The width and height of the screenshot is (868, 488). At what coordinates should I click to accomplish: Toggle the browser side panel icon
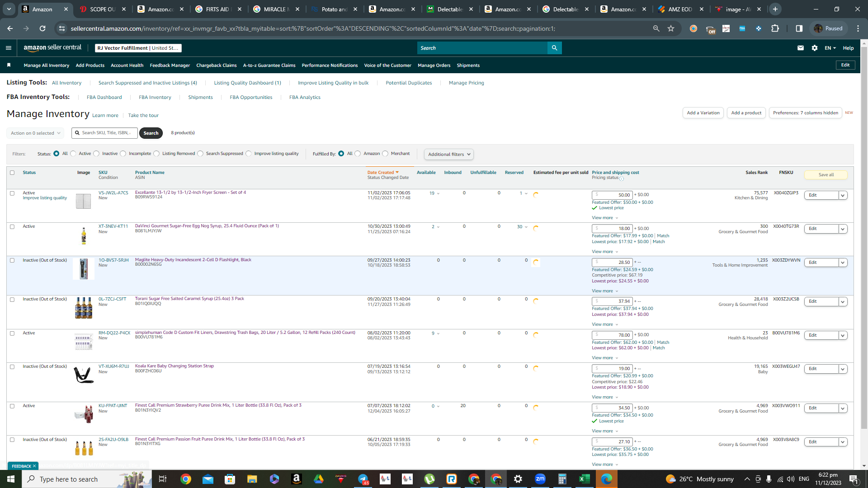pyautogui.click(x=799, y=28)
